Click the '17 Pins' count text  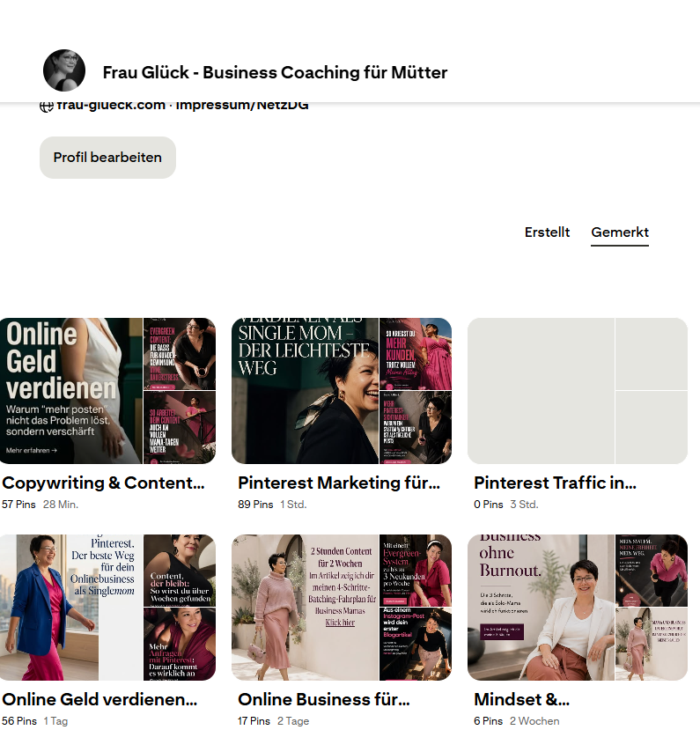254,721
